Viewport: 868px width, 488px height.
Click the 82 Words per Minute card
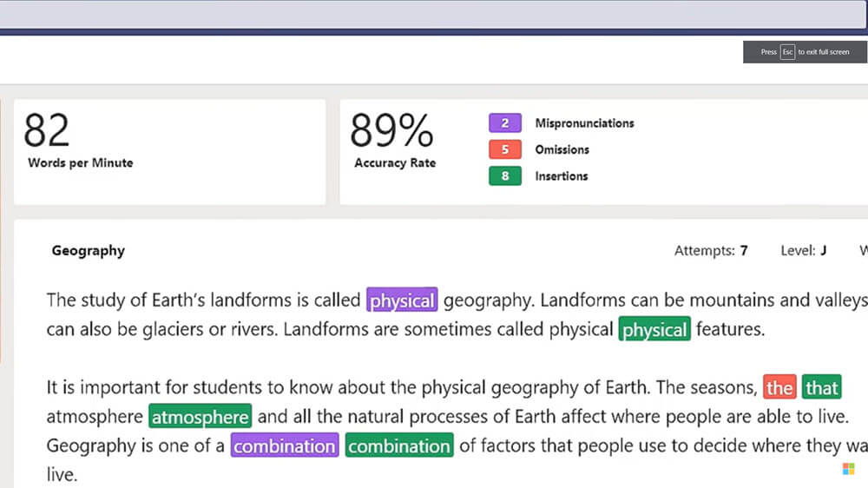coord(170,152)
